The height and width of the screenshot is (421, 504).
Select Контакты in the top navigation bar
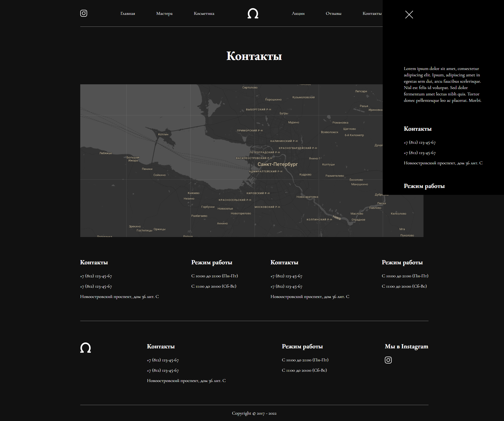(x=372, y=14)
